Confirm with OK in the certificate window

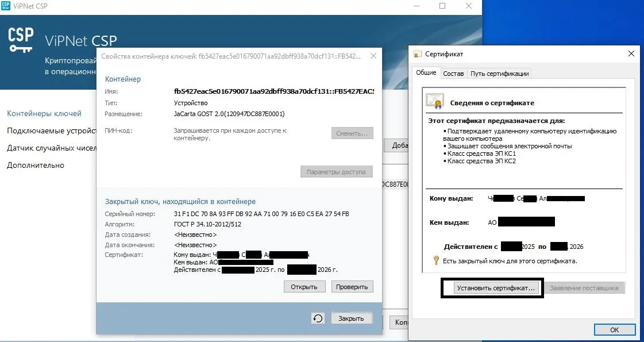click(x=615, y=330)
